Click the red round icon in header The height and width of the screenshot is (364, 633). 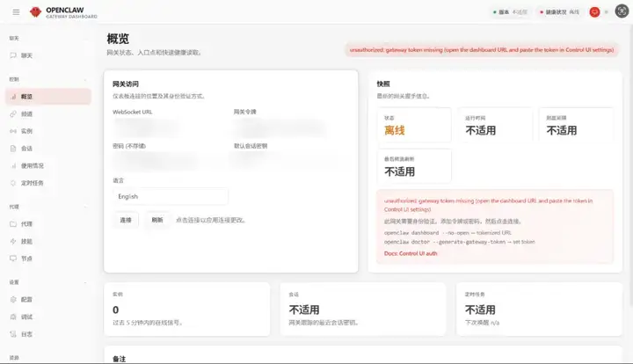coord(594,12)
